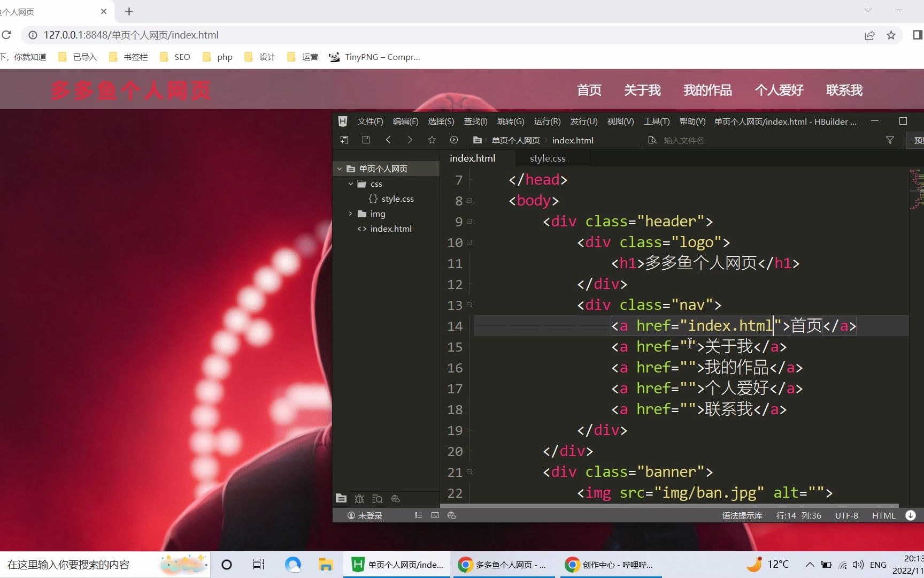Image resolution: width=924 pixels, height=578 pixels.
Task: Click the download arrow icon in status bar
Action: click(911, 515)
